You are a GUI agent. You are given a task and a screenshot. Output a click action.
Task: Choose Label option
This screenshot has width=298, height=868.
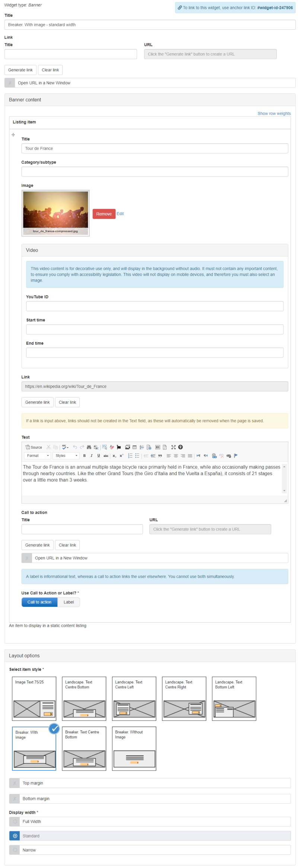[x=69, y=602]
